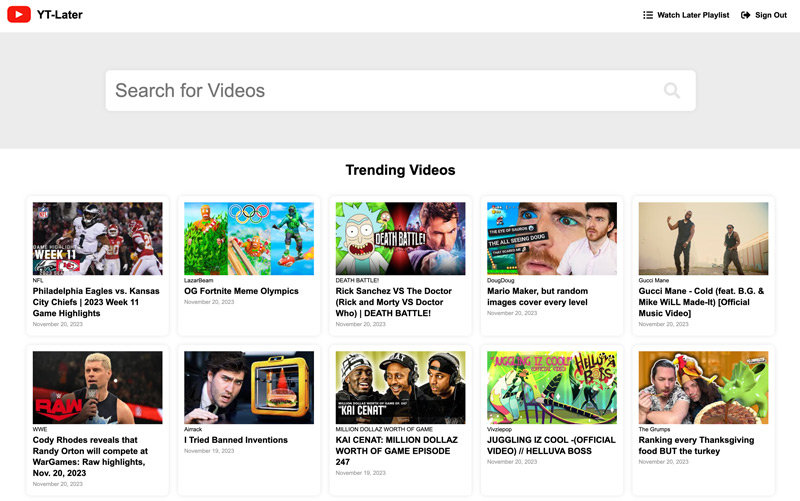Open the Cody Rhodes RAW thumbnail
The width and height of the screenshot is (800, 501).
coord(97,387)
